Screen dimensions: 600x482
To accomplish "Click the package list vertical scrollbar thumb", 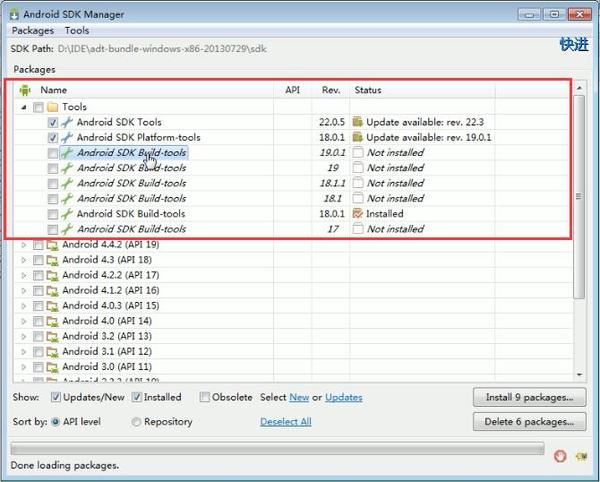I will (x=579, y=197).
